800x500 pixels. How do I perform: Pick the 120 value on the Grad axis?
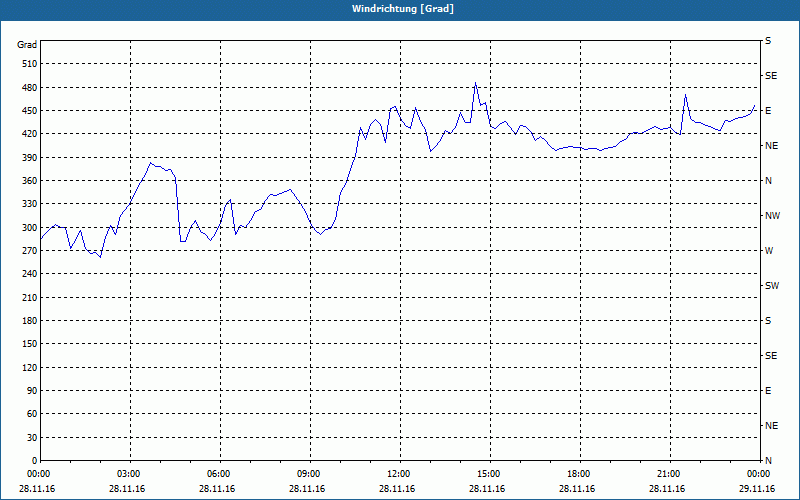(x=30, y=367)
